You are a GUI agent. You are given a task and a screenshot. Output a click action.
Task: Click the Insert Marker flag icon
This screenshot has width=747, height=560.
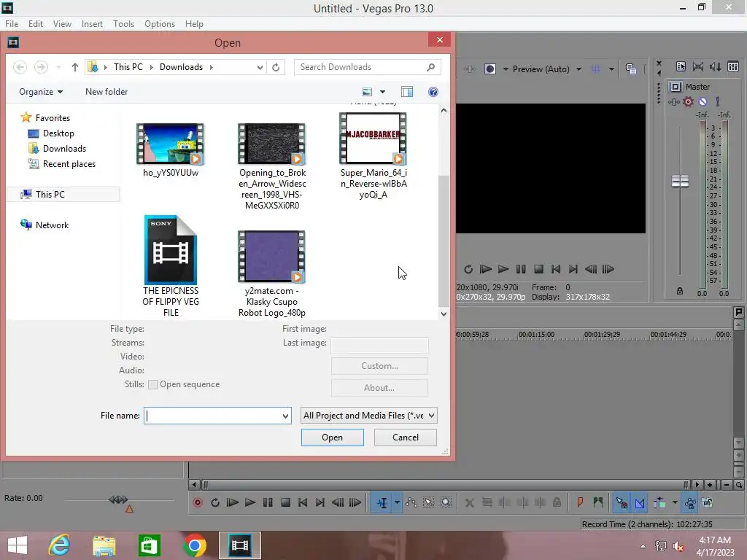tap(580, 502)
